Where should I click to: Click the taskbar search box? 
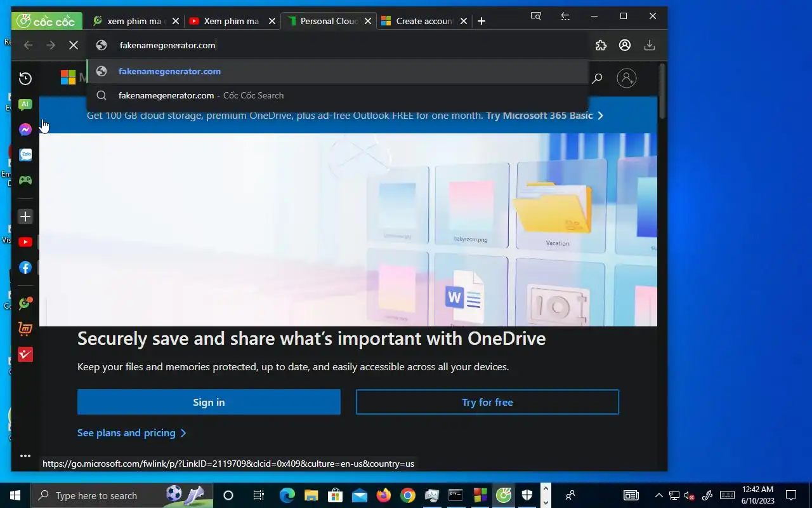coord(122,495)
